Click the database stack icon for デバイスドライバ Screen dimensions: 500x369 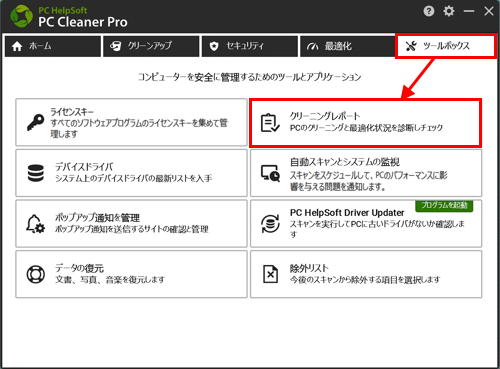(x=36, y=173)
